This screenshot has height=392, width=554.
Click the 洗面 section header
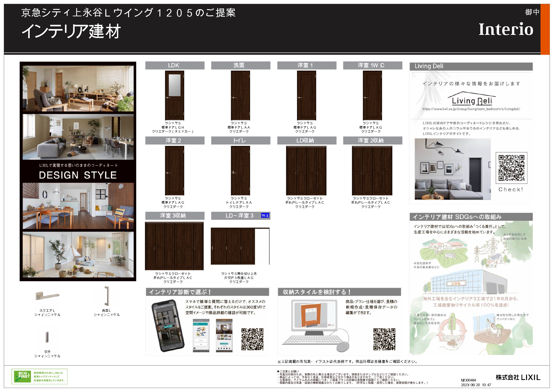pos(241,65)
